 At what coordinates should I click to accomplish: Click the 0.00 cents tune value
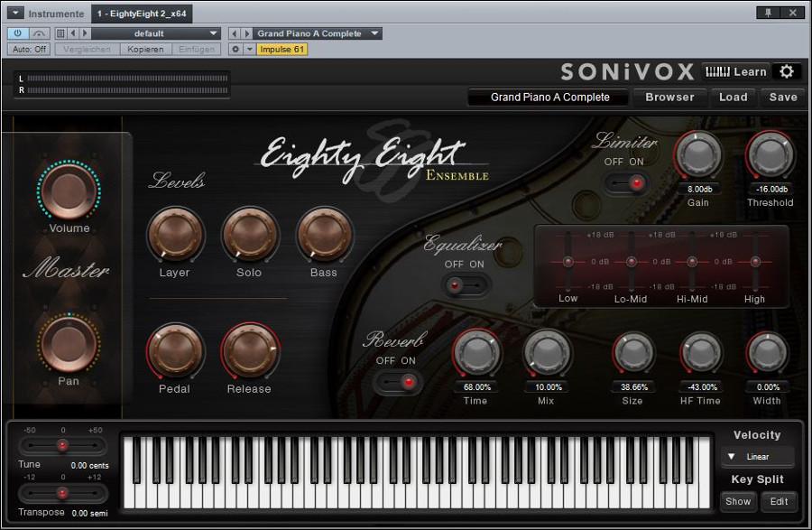[89, 465]
